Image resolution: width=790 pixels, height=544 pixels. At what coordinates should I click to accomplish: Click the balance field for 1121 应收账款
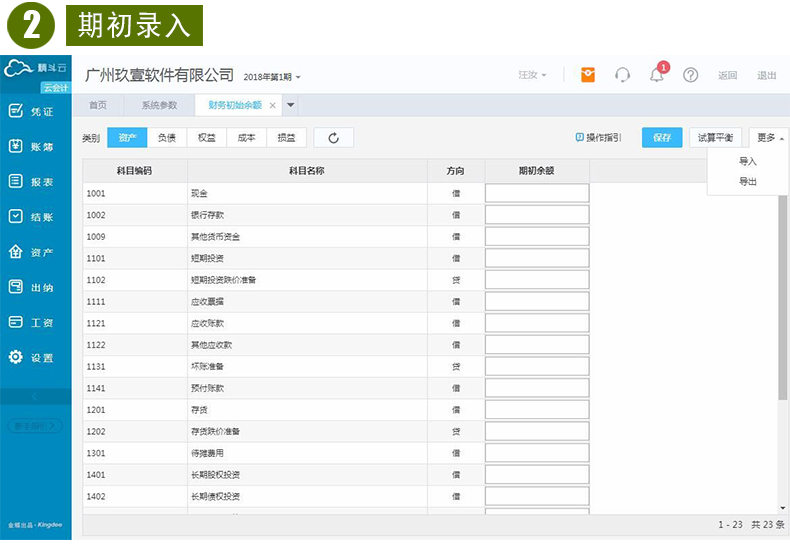point(537,323)
